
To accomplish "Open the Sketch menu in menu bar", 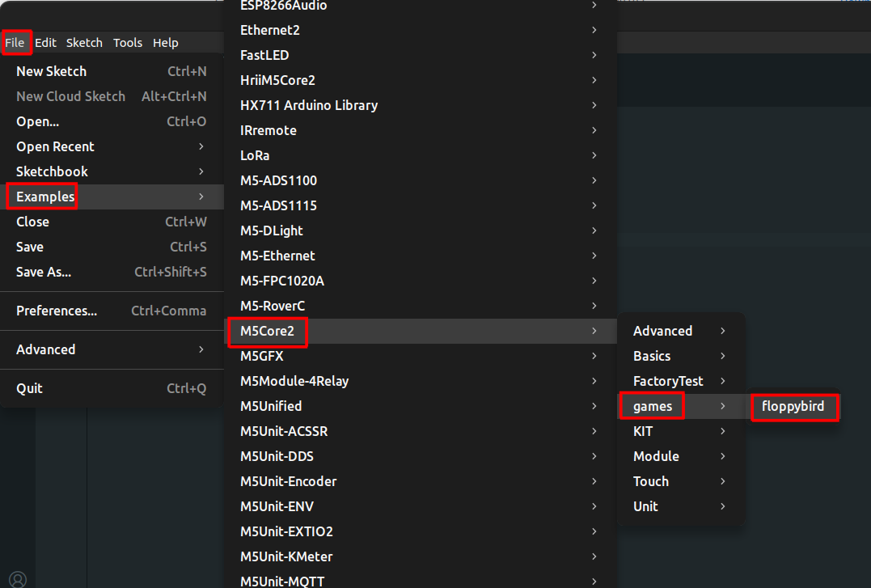I will point(84,43).
